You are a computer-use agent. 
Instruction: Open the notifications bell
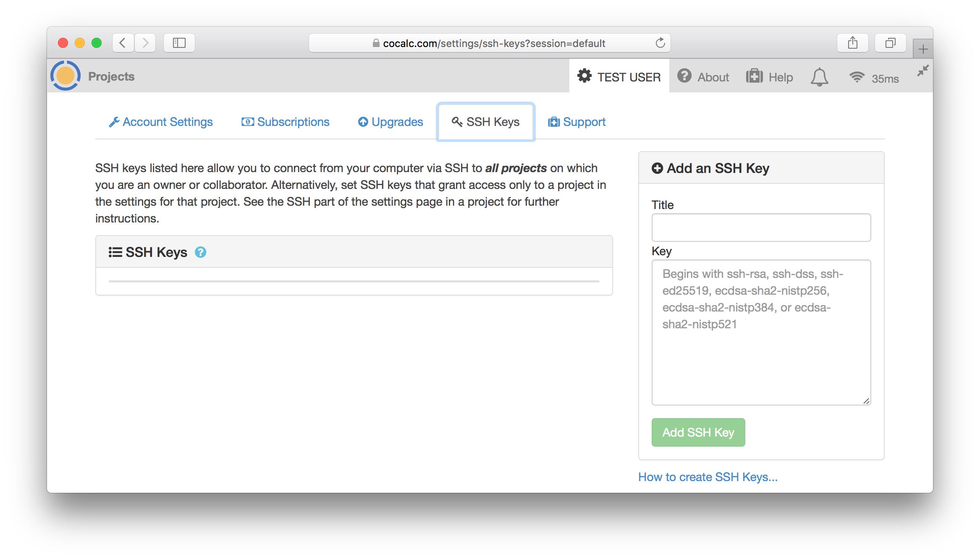tap(819, 77)
